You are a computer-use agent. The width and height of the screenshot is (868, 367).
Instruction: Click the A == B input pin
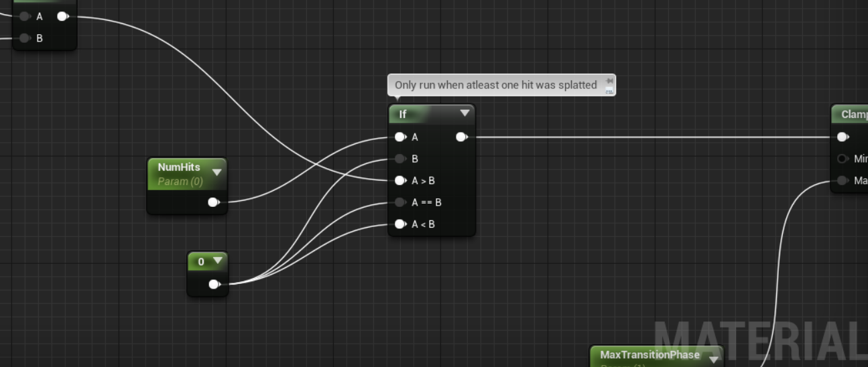[x=400, y=202]
